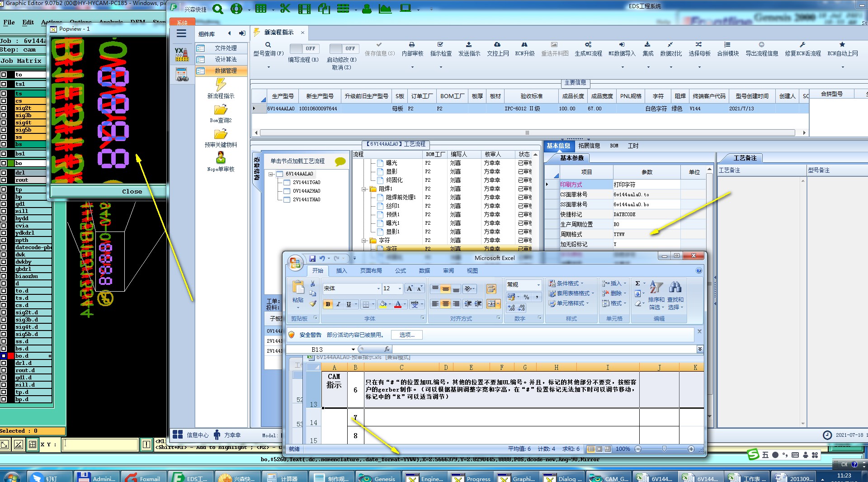
Task: Click Excel Format Painter brush icon
Action: click(312, 304)
